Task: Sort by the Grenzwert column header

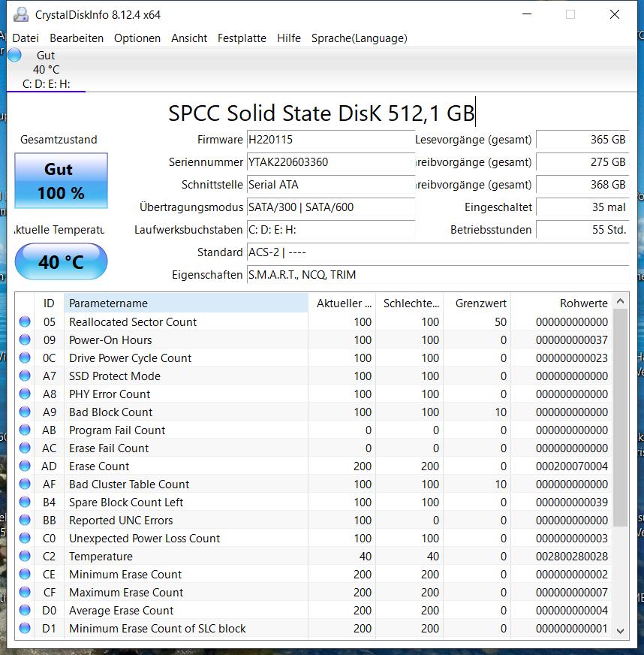Action: [477, 303]
